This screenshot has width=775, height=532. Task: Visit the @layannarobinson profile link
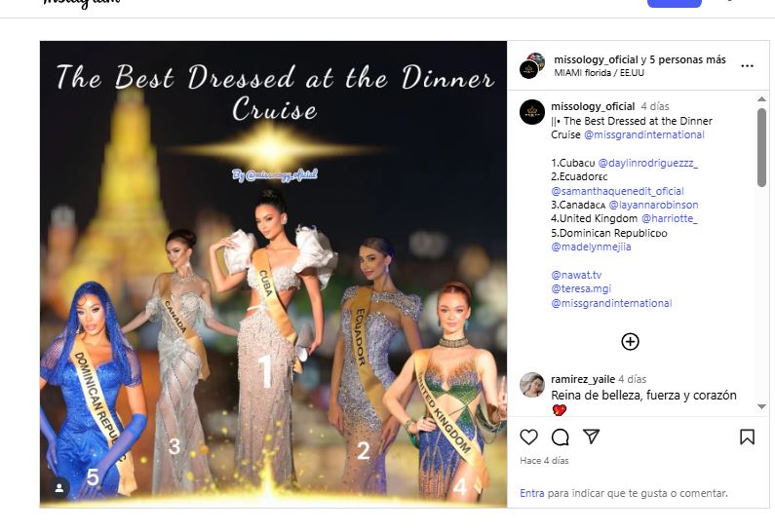coord(653,205)
